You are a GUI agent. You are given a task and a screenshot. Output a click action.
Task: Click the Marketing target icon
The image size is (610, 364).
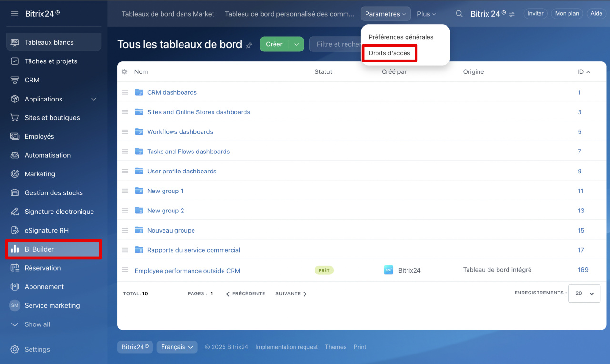coord(15,174)
